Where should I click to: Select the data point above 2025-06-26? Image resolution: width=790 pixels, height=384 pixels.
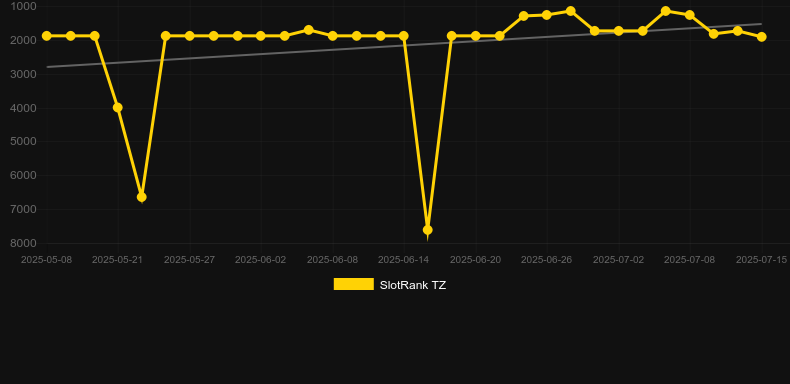(547, 15)
